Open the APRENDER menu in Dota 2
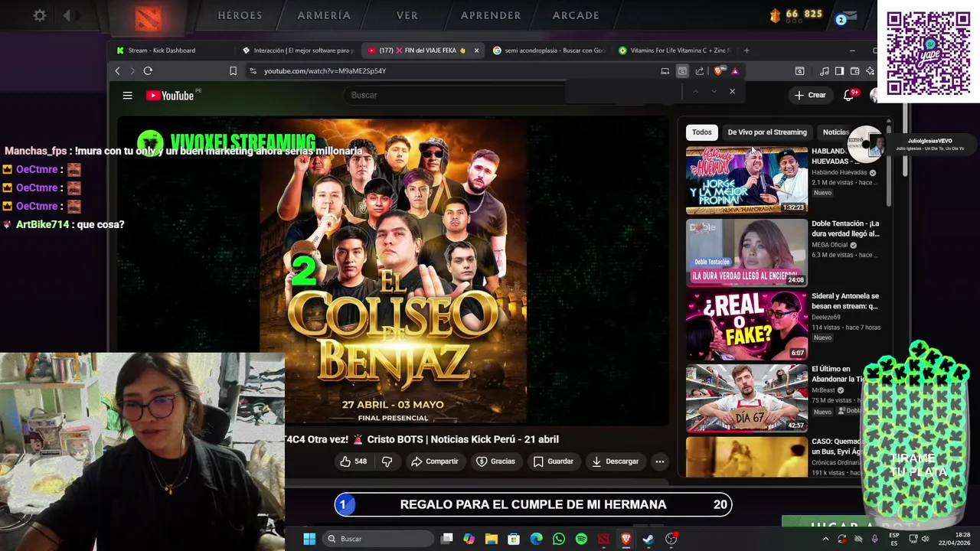 tap(491, 15)
